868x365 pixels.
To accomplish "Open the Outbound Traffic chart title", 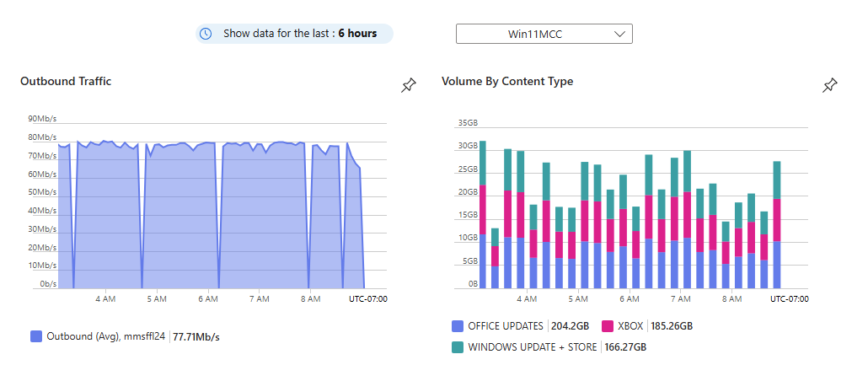I will click(x=66, y=81).
